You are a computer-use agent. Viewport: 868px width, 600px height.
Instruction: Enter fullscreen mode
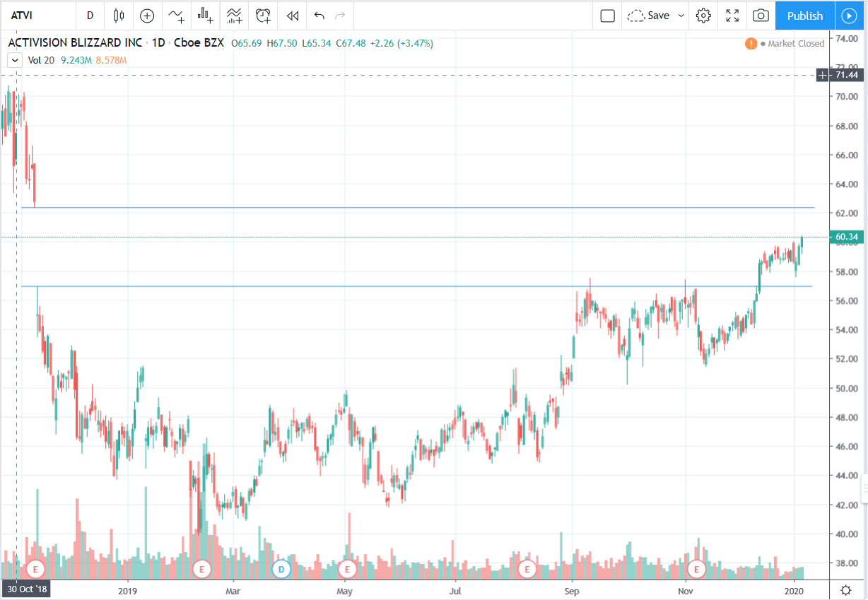[x=732, y=16]
